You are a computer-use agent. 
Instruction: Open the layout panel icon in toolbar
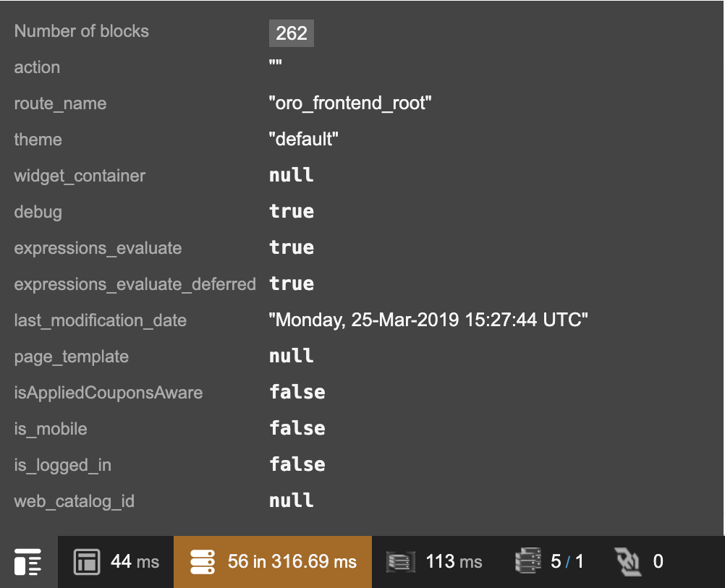point(27,562)
